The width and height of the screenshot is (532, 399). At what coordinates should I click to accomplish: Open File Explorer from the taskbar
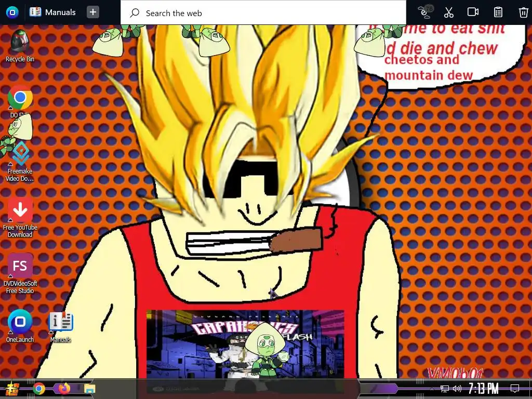pos(89,389)
